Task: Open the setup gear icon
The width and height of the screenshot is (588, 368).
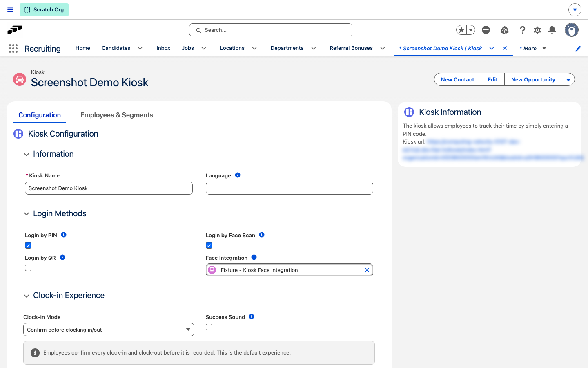Action: tap(537, 30)
